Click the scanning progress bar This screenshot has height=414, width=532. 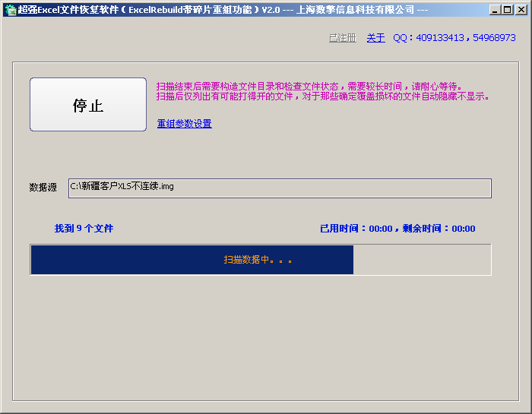(261, 260)
